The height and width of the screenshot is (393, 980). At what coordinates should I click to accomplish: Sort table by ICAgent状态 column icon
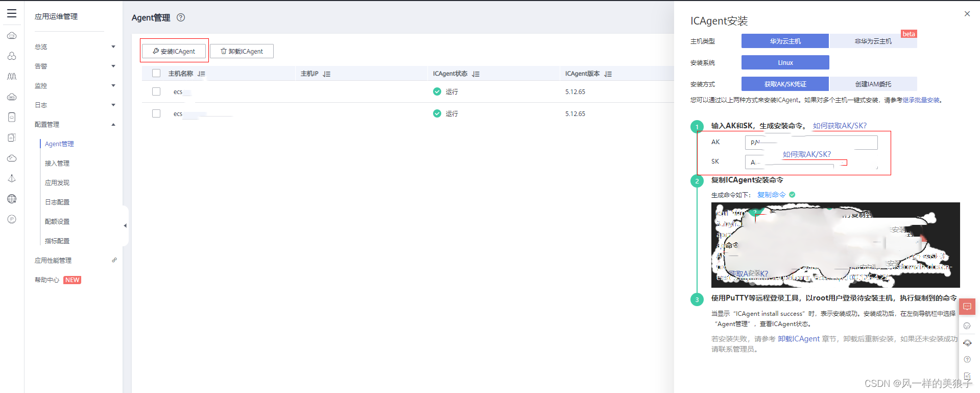pyautogui.click(x=476, y=74)
